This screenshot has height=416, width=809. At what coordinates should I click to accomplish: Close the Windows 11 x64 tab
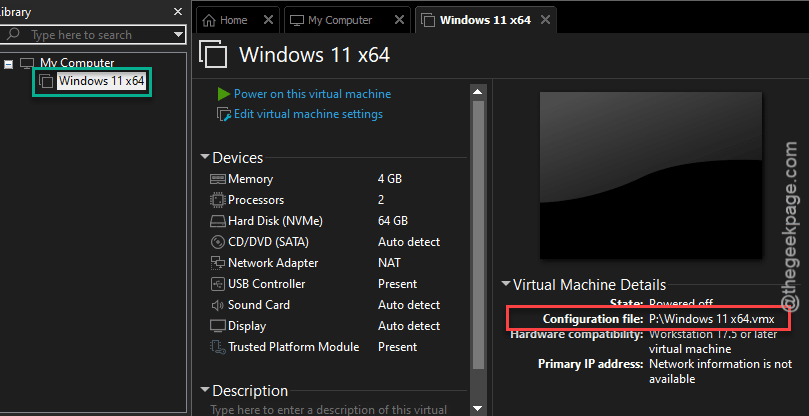tap(545, 20)
